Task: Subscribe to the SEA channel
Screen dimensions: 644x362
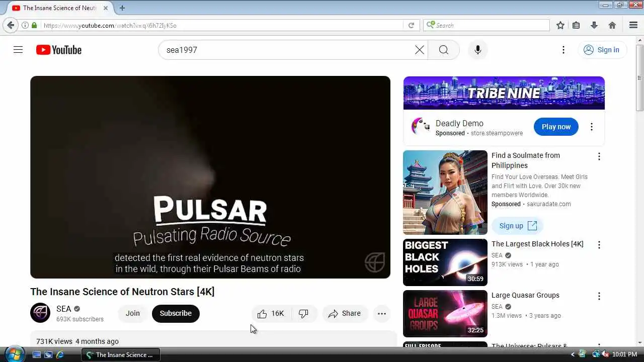Action: click(x=176, y=313)
